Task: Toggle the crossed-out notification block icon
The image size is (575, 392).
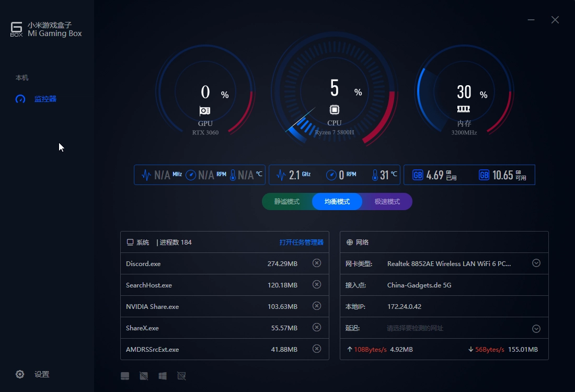Action: tap(181, 376)
